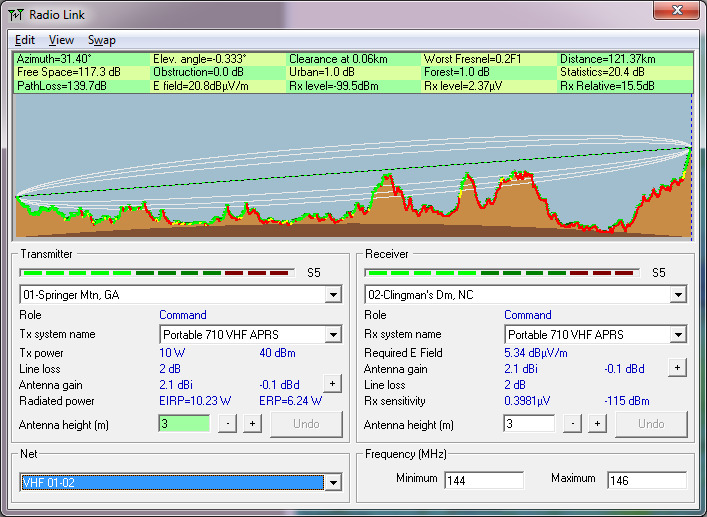Click the receiver Role Command value
This screenshot has width=707, height=517.
[x=528, y=315]
